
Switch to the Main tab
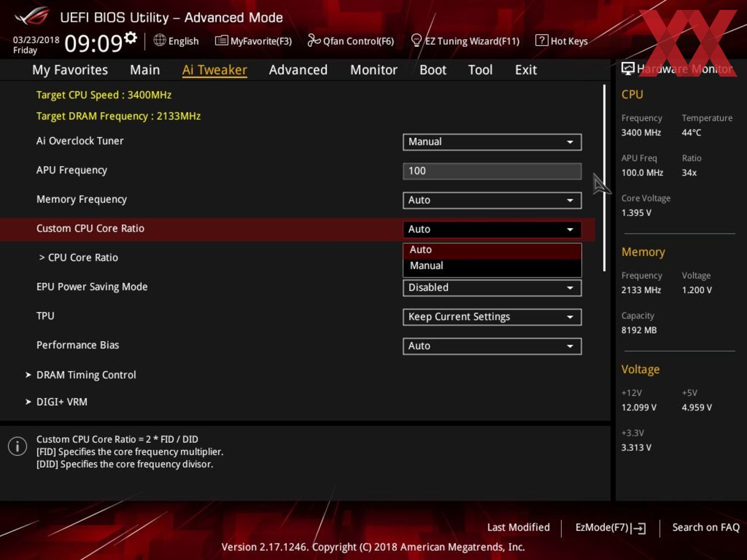tap(145, 70)
